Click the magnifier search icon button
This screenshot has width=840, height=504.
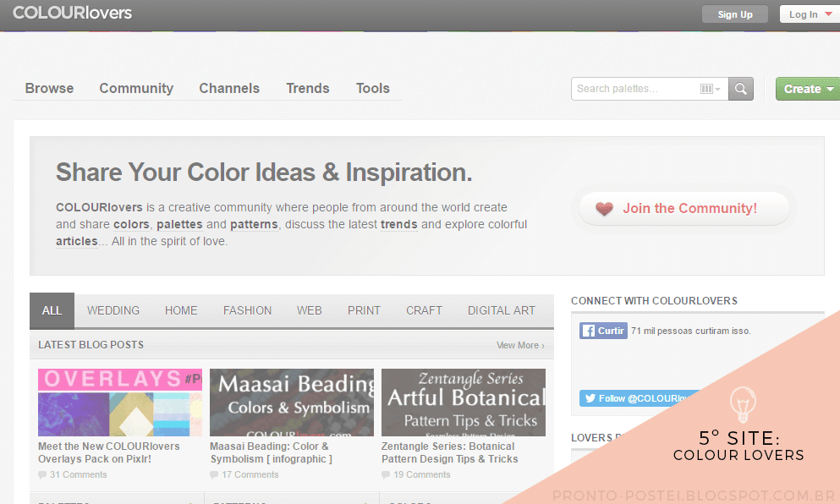(741, 89)
